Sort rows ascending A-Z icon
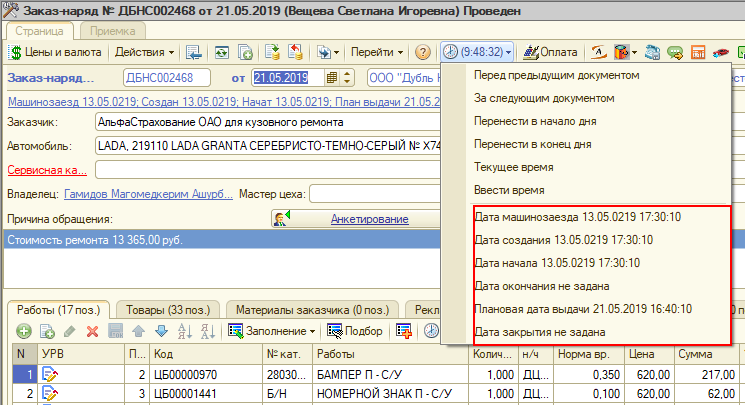Screen dimensions: 745x405 click(x=184, y=330)
